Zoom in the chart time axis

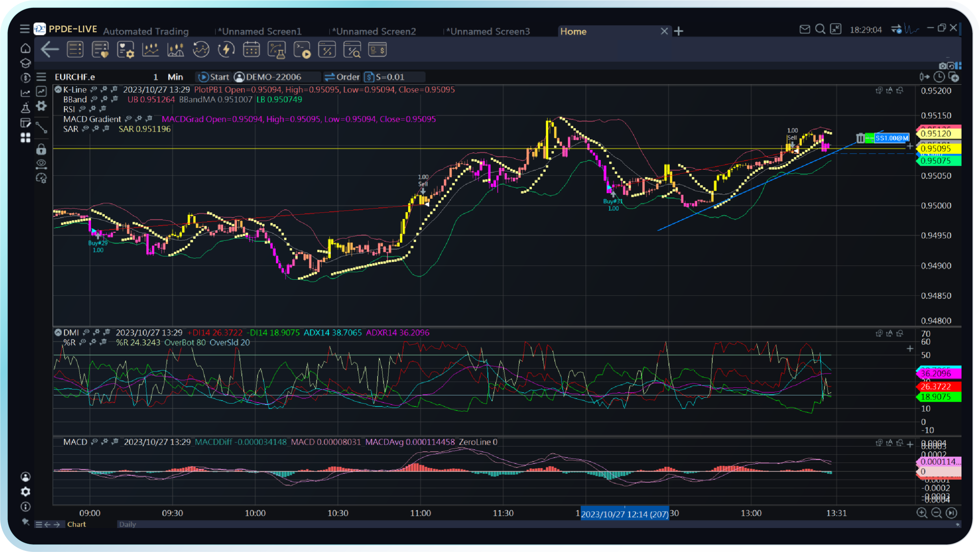(922, 513)
